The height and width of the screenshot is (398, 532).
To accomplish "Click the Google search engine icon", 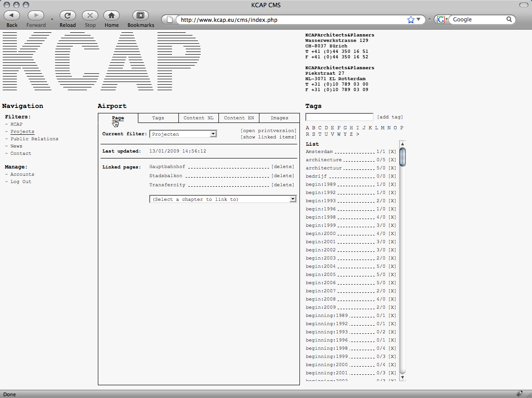I will (440, 20).
